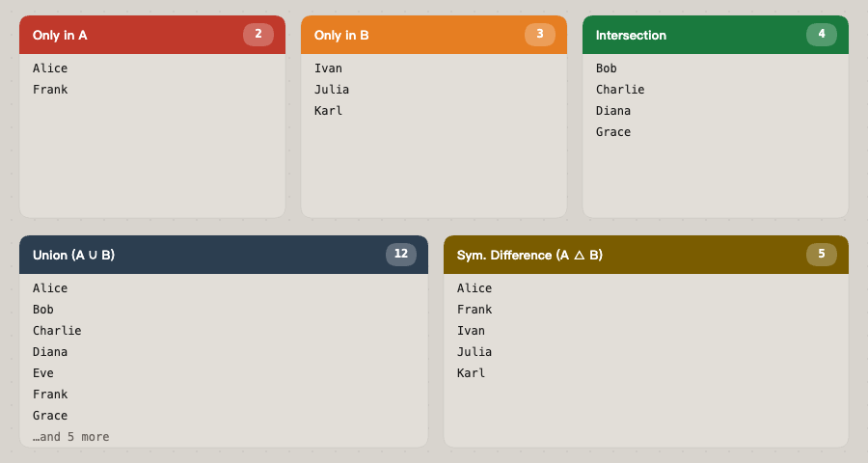Viewport: 868px width, 463px height.
Task: Click Karl in the Only in B list
Action: 328,111
